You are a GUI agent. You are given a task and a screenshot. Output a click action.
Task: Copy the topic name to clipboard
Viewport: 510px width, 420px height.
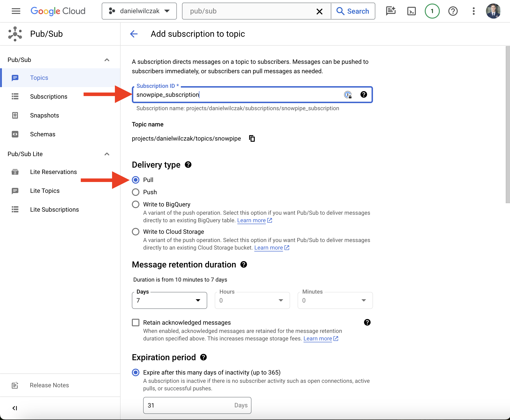(x=252, y=138)
